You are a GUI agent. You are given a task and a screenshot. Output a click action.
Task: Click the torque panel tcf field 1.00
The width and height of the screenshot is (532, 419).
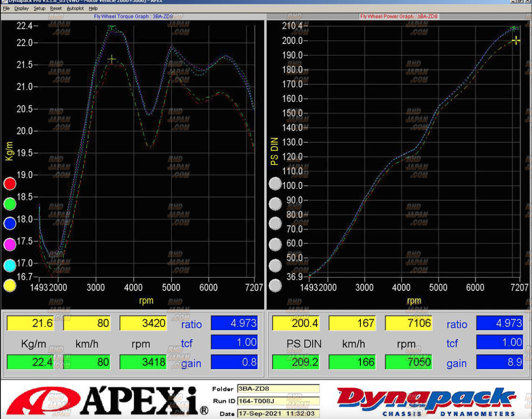point(234,342)
